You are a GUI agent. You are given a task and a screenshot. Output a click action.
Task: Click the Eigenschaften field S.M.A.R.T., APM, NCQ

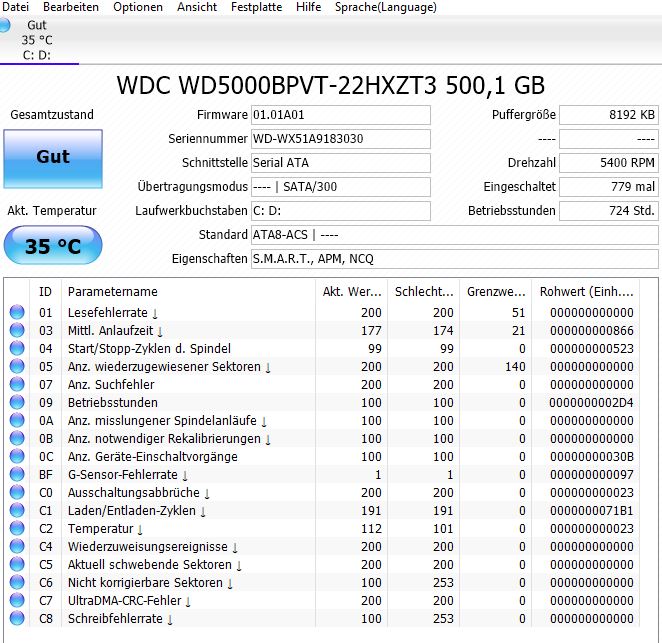(x=455, y=259)
